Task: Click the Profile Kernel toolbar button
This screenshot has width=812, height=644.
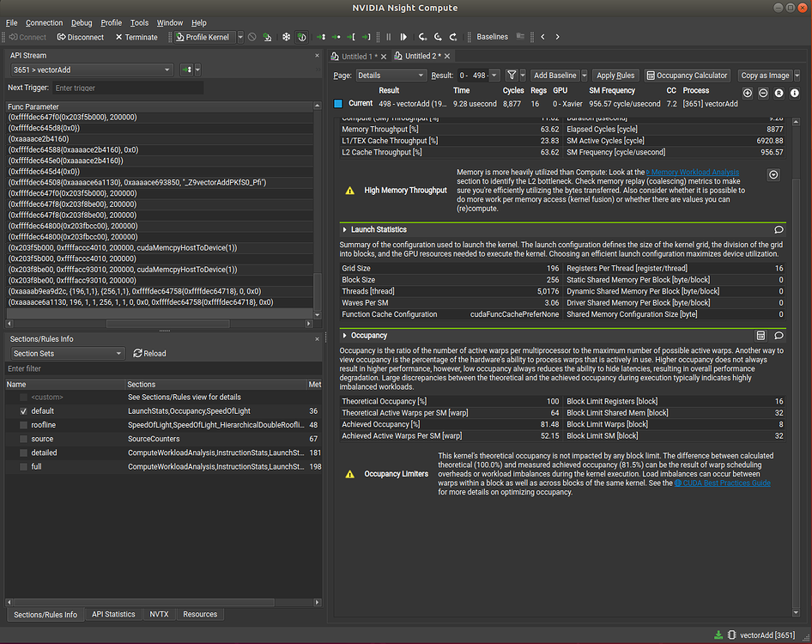Action: click(x=203, y=37)
